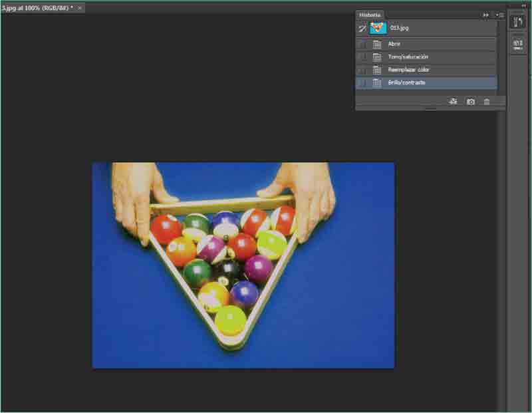The width and height of the screenshot is (532, 413).
Task: Delete current state with trash icon
Action: (x=487, y=102)
